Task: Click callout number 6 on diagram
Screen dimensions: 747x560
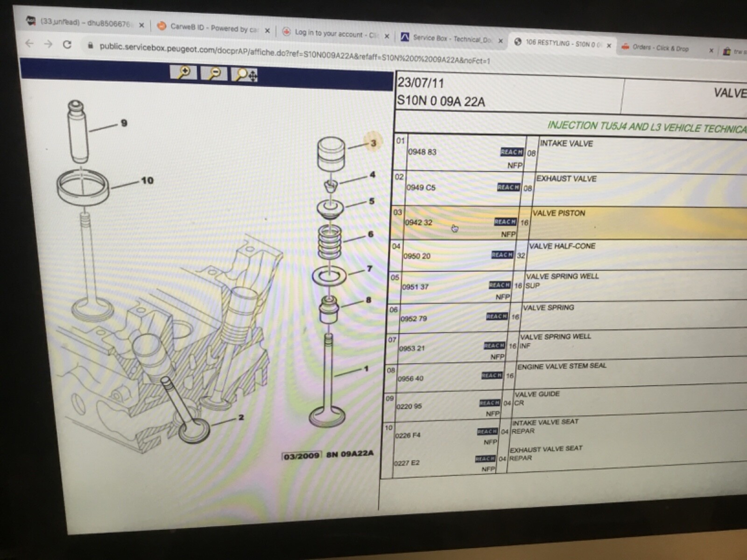Action: click(370, 234)
